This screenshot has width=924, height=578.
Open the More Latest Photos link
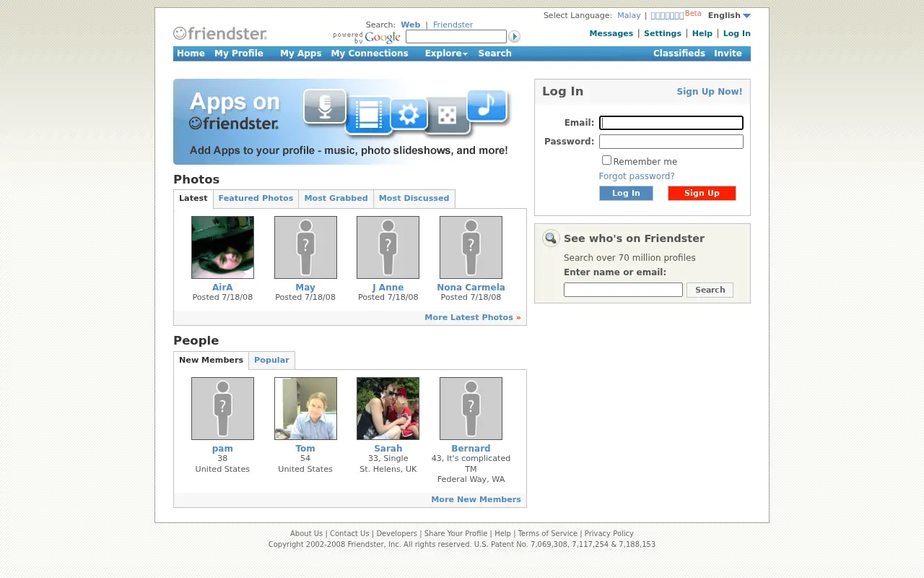pos(472,317)
